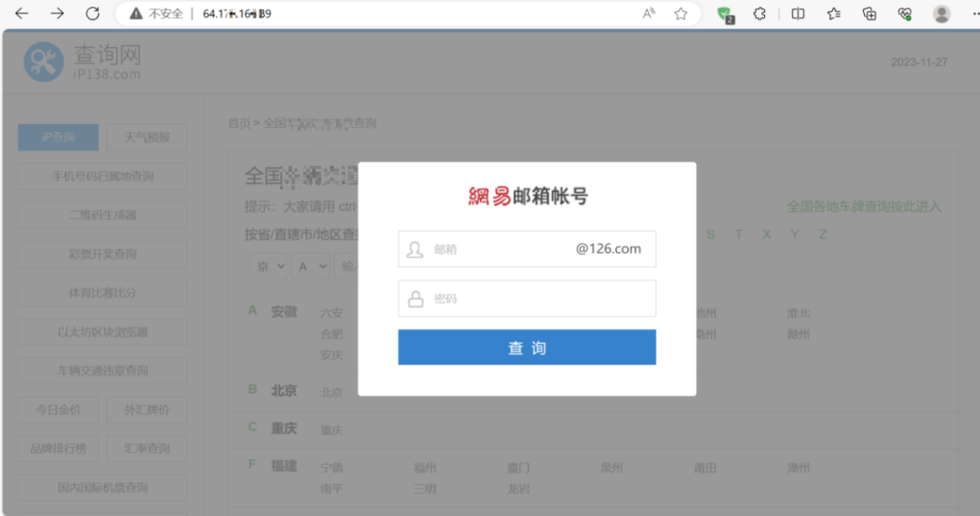Image resolution: width=980 pixels, height=516 pixels.
Task: Click the 厦门 city link
Action: [x=518, y=468]
